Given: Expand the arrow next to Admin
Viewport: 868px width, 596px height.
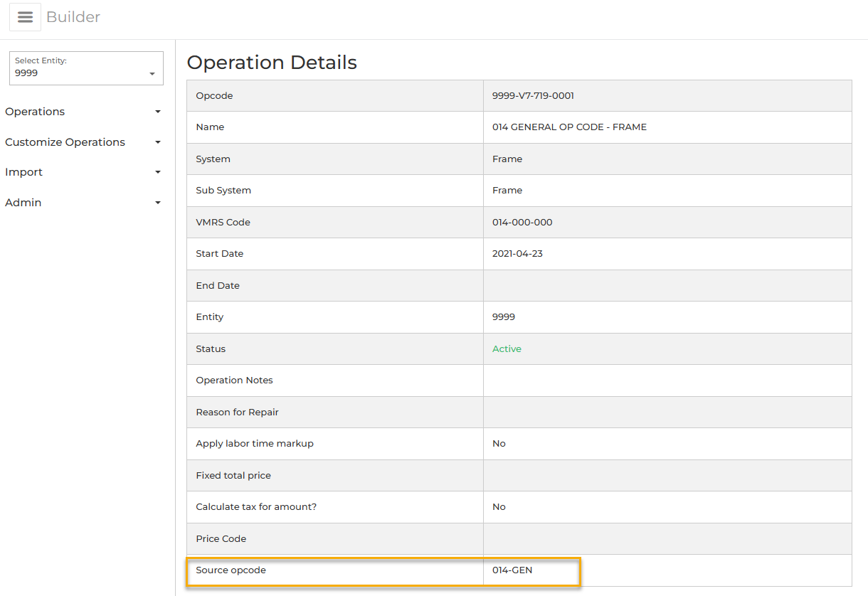Looking at the screenshot, I should tap(158, 203).
